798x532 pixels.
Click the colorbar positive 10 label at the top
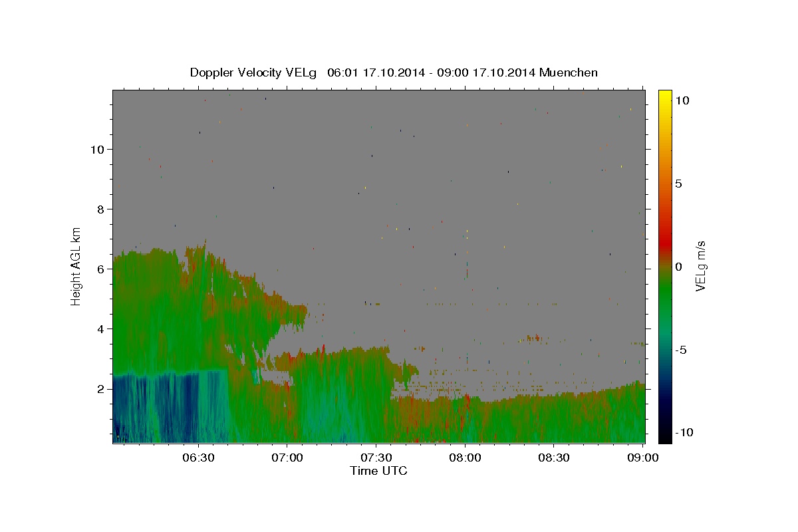(682, 100)
